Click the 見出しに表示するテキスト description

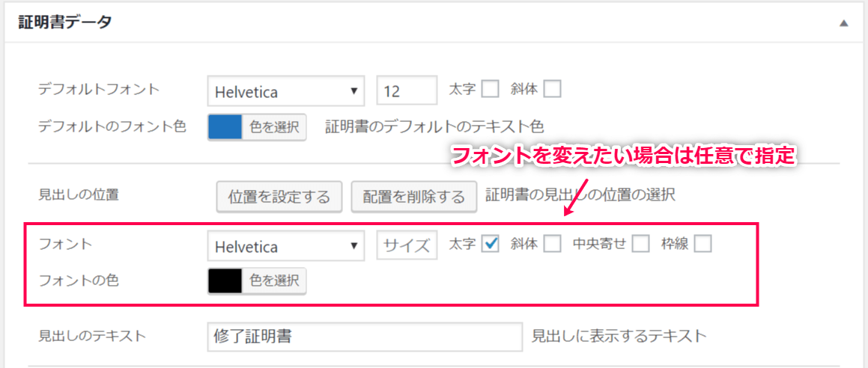619,335
